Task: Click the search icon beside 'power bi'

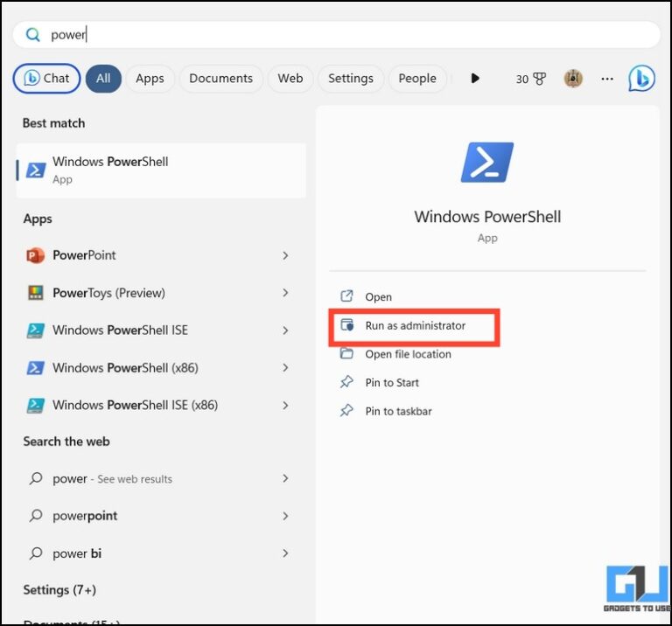Action: pyautogui.click(x=36, y=553)
